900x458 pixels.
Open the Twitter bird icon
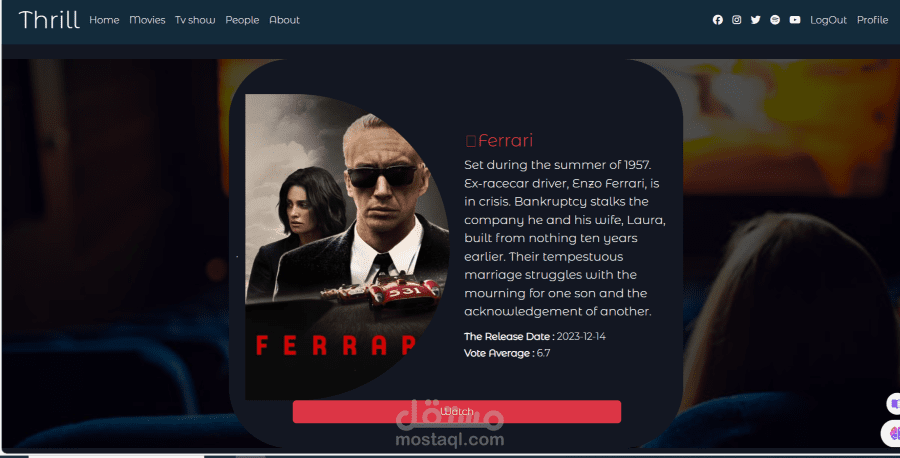755,20
